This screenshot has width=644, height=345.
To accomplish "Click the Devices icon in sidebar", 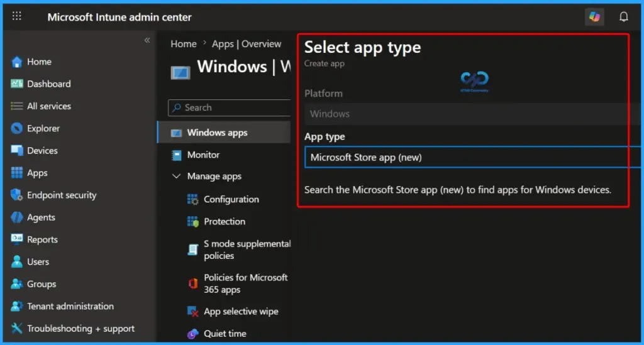I will coord(17,151).
